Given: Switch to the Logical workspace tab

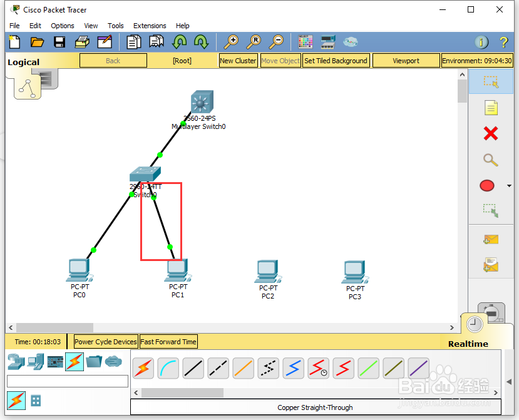Looking at the screenshot, I should coord(28,89).
